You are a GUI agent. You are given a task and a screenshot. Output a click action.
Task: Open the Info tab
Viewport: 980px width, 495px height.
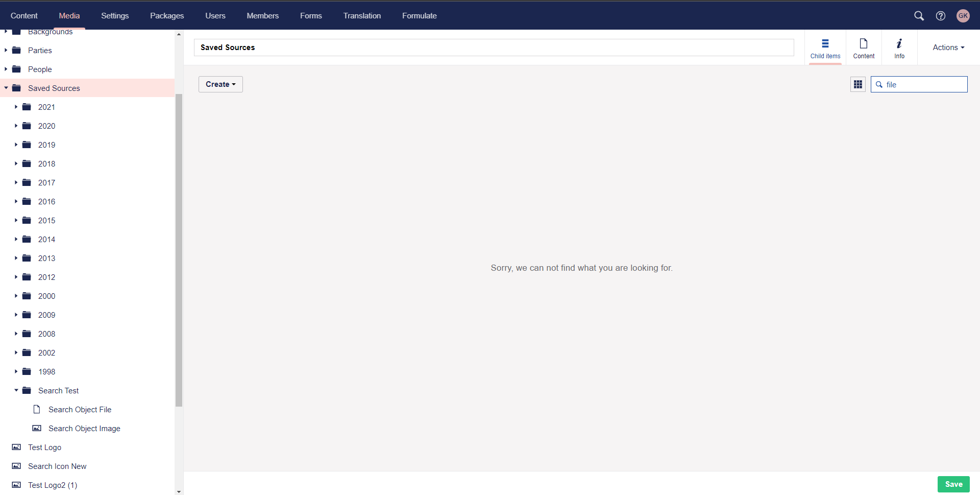[x=899, y=48]
